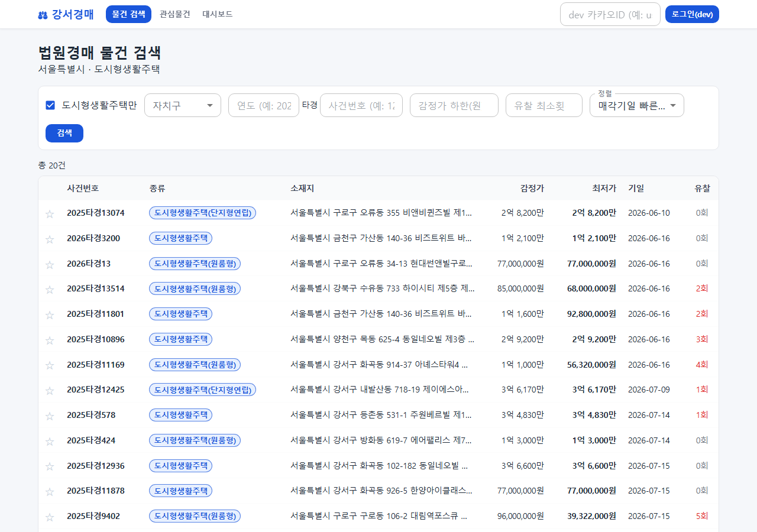Click the 4회 failed-bid count
This screenshot has width=757, height=532.
[702, 365]
